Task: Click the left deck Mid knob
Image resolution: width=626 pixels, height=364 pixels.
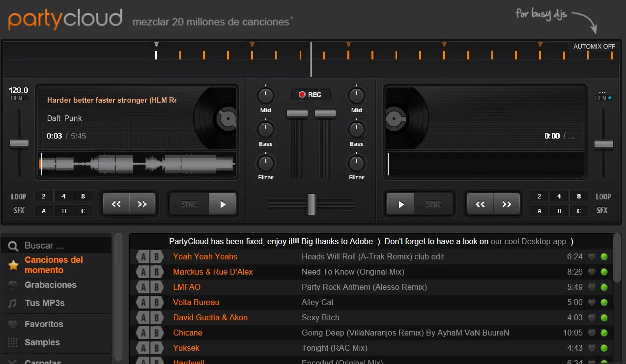Action: pyautogui.click(x=265, y=95)
